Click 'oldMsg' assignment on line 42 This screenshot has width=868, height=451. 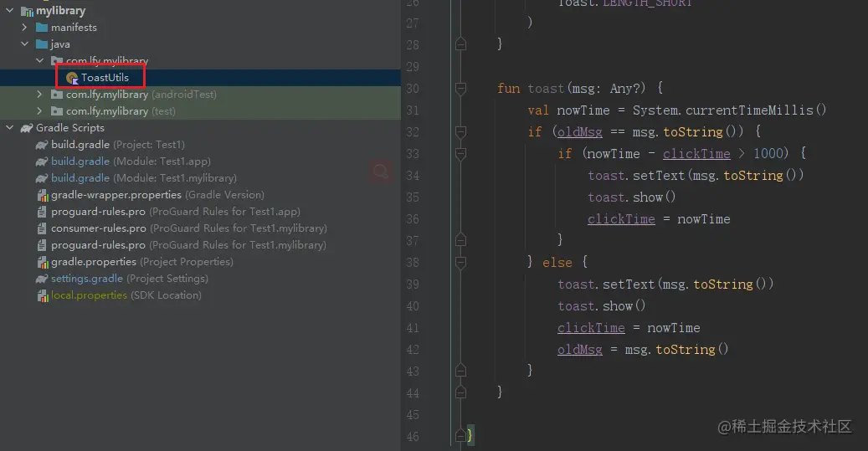pyautogui.click(x=579, y=350)
